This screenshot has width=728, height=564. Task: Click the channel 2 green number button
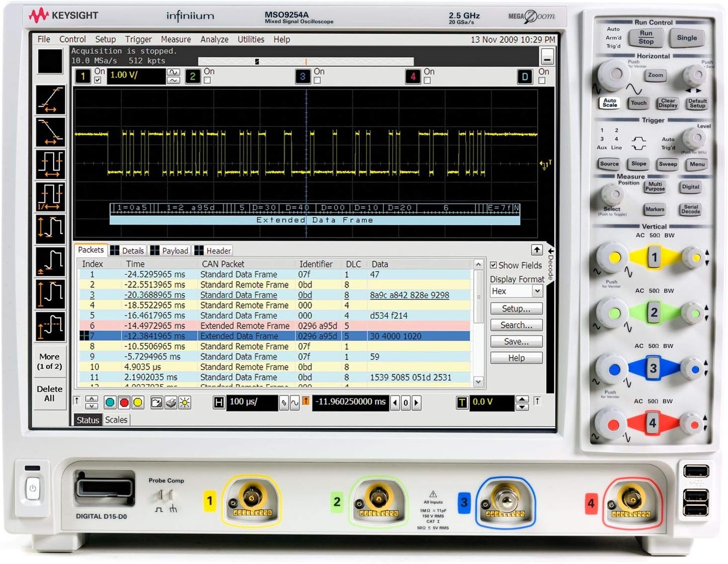193,76
